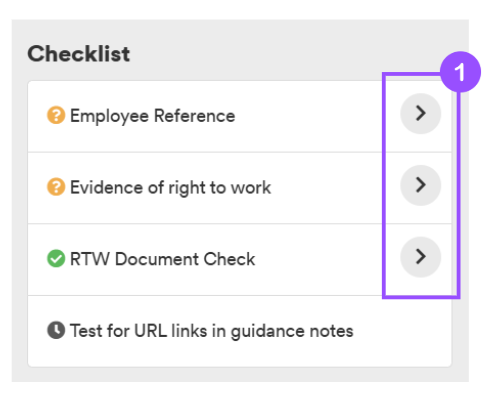Click empty area of the Test for URL links row
The image size is (488, 395).
400,331
